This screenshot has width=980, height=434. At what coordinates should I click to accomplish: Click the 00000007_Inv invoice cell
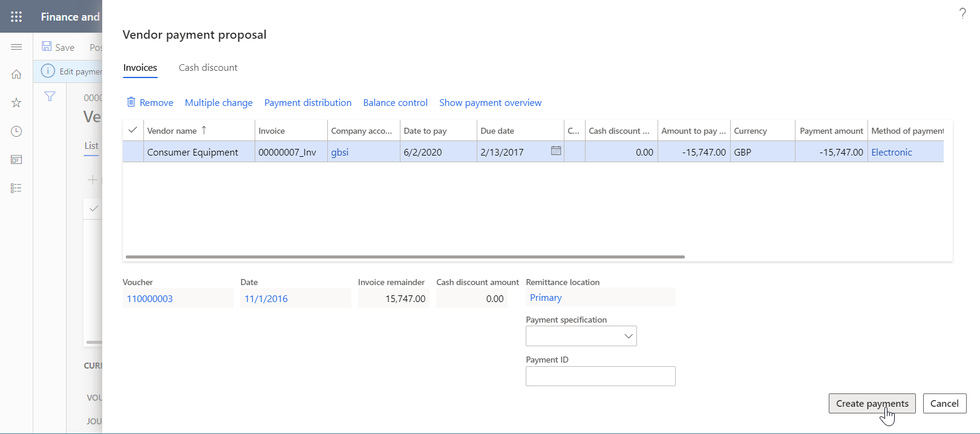click(291, 153)
